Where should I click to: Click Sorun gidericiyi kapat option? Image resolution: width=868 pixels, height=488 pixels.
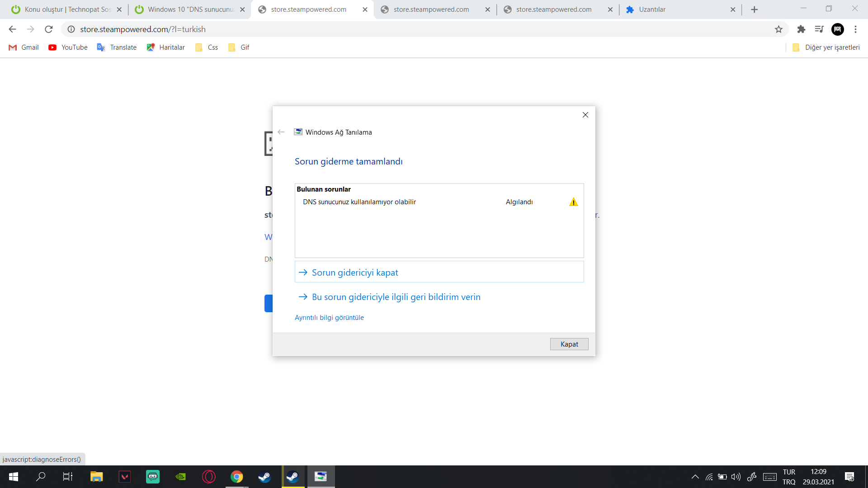pos(355,272)
